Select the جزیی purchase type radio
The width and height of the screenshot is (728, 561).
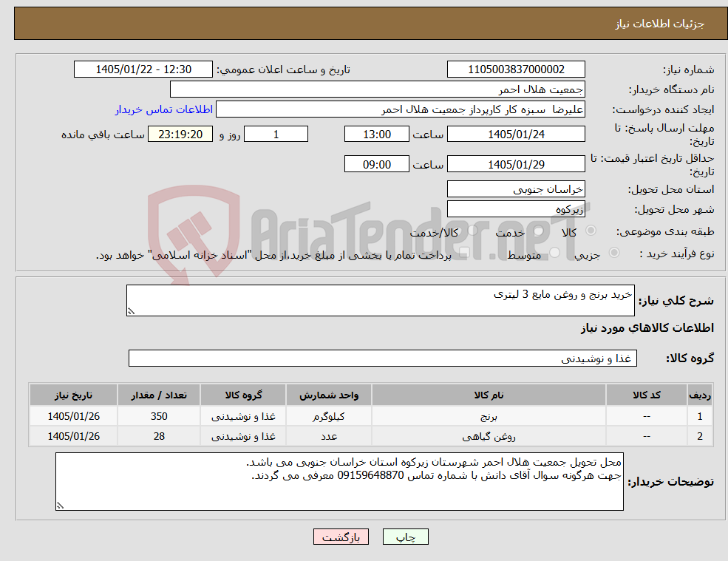[613, 252]
